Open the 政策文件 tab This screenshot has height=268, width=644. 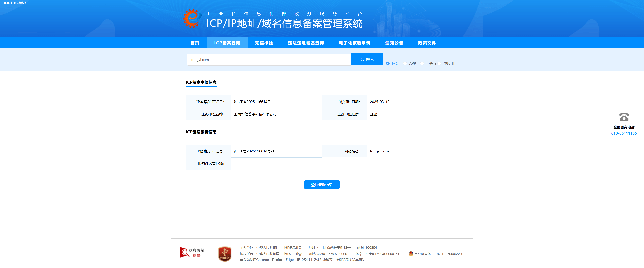[427, 43]
